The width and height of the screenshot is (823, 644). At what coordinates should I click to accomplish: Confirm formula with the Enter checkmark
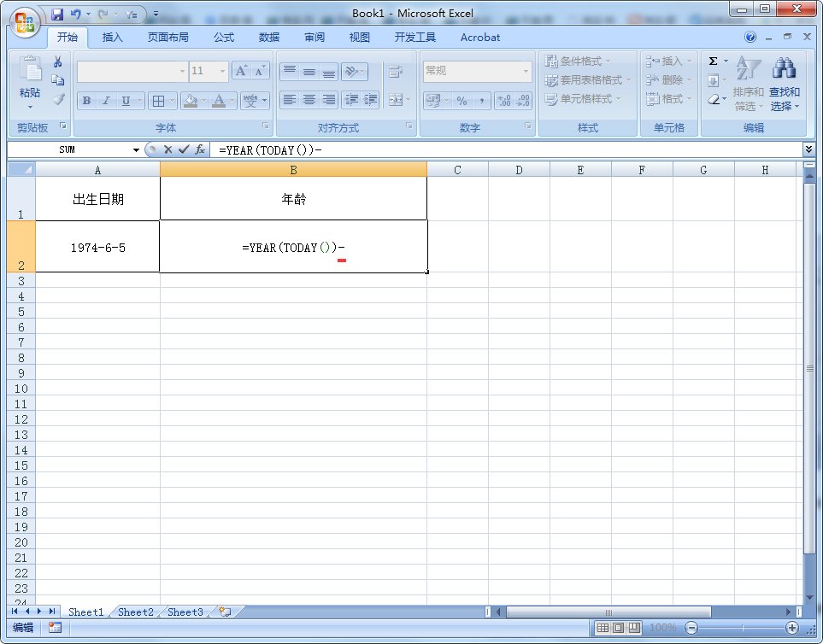183,149
